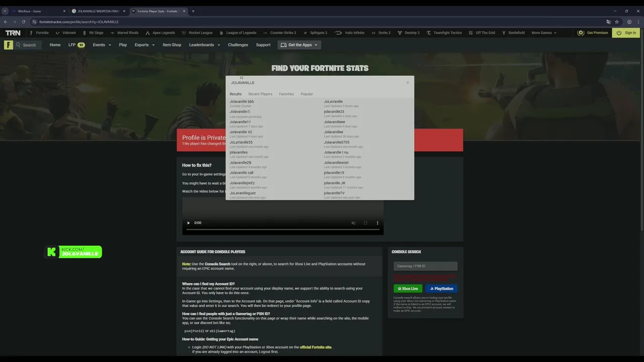This screenshot has height=362, width=644.
Task: Expand More Games dropdown
Action: (x=544, y=33)
